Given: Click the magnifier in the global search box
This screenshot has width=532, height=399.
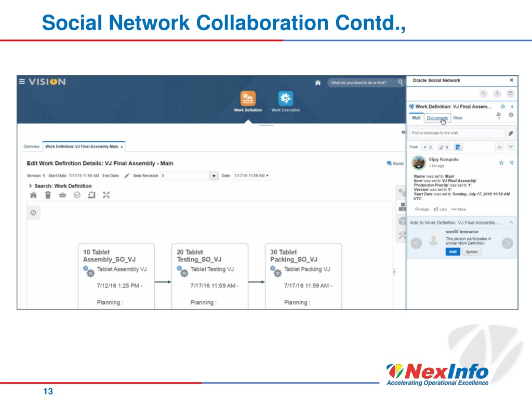Looking at the screenshot, I should coord(401,82).
